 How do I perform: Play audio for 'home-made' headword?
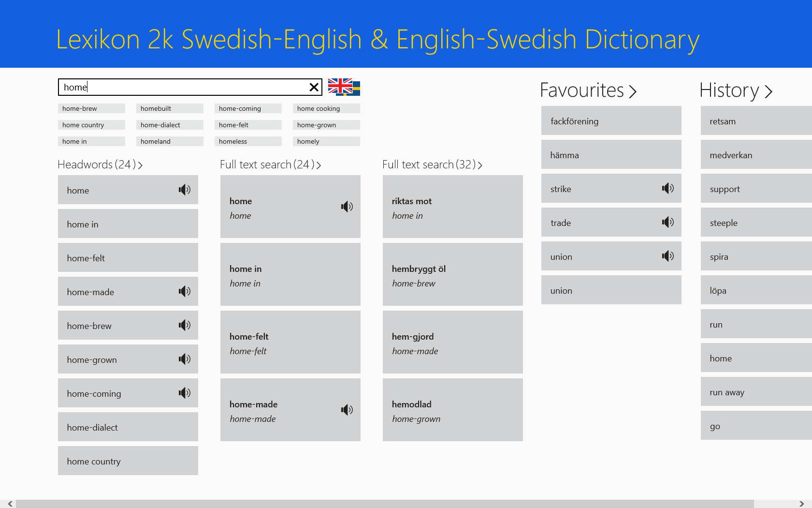click(x=184, y=291)
